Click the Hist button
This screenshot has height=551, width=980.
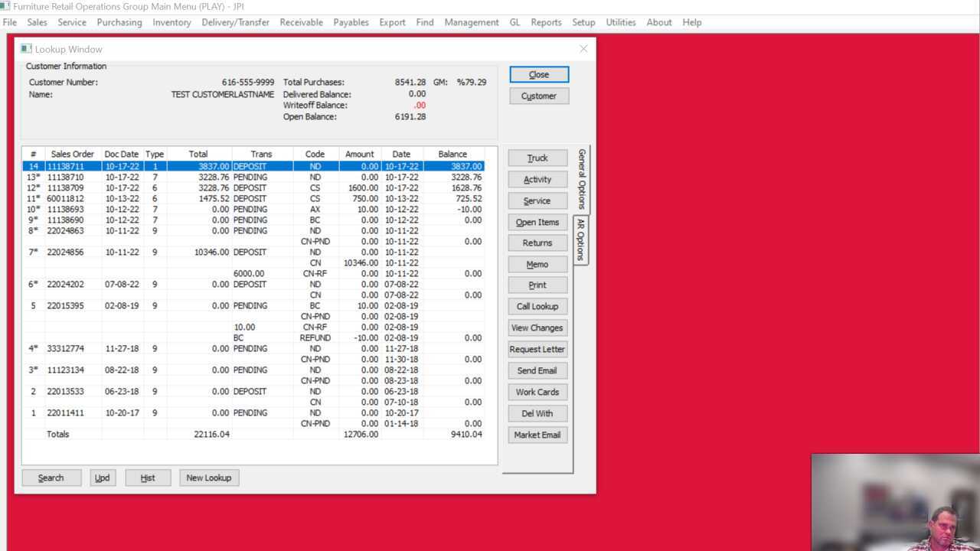[x=147, y=478]
